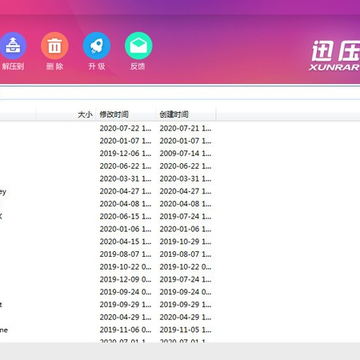Viewport: 360px width, 360px height.
Task: Click 2019-09-24 in the 创建时间 column
Action: 185,292
